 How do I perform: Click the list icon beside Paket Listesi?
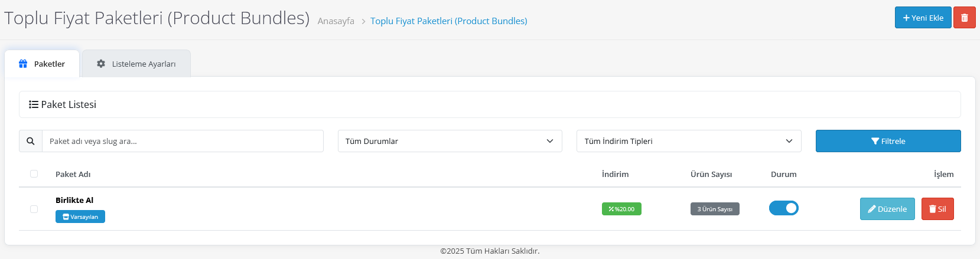tap(34, 104)
